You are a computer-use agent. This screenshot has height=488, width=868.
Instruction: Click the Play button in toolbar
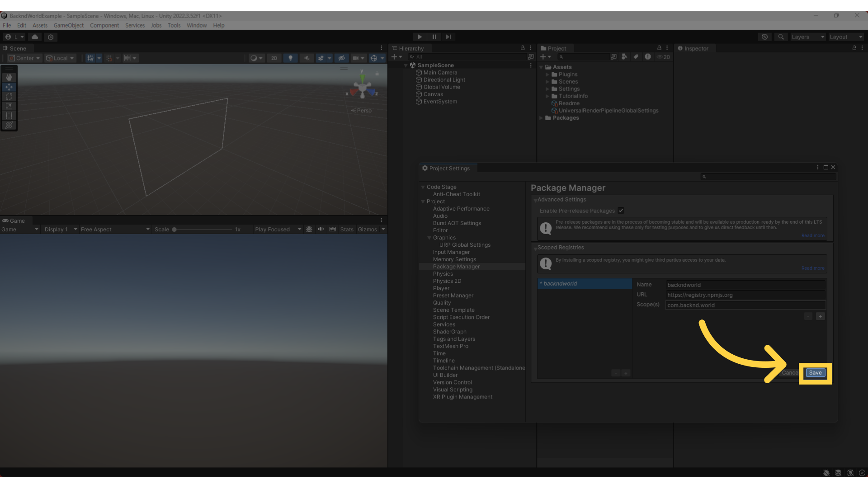click(420, 37)
